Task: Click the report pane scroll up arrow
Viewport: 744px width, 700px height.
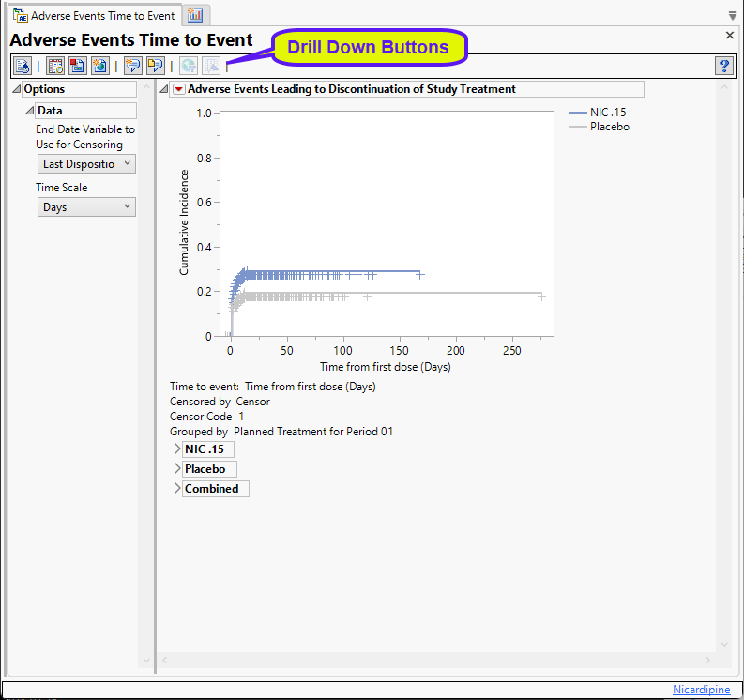Action: 724,87
